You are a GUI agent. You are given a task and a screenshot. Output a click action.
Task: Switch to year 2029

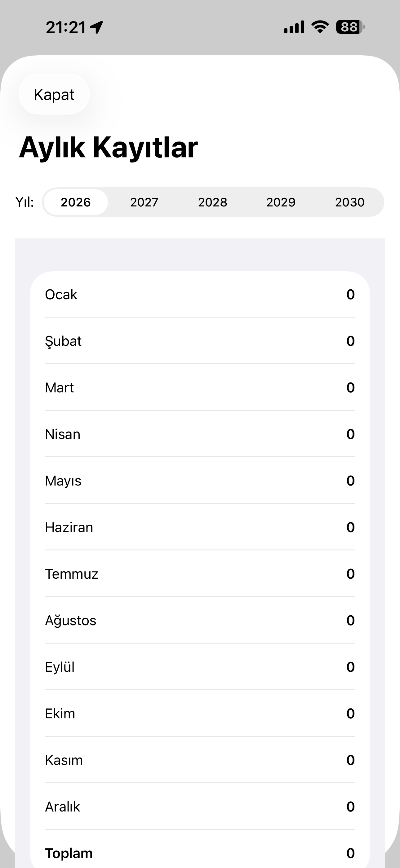[281, 202]
